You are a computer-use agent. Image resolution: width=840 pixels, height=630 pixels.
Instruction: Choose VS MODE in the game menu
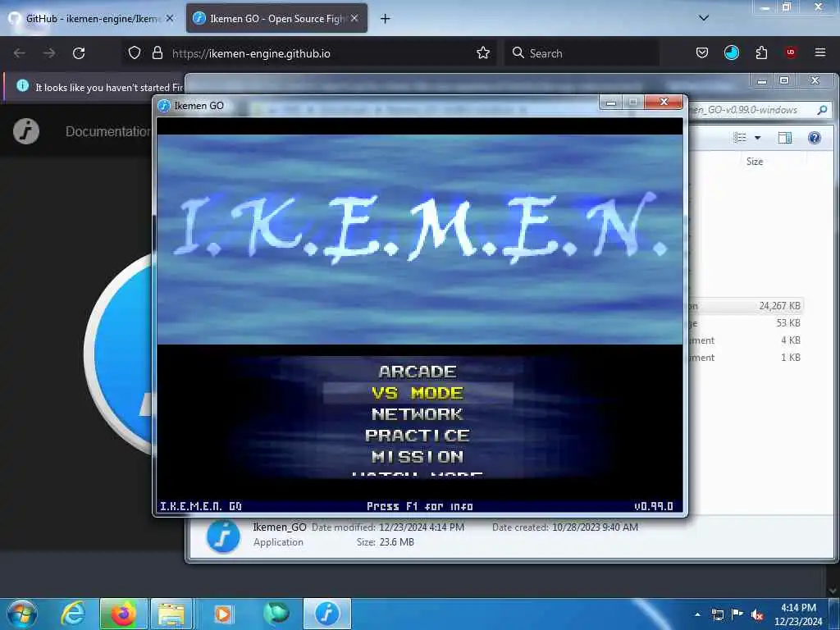pos(418,393)
